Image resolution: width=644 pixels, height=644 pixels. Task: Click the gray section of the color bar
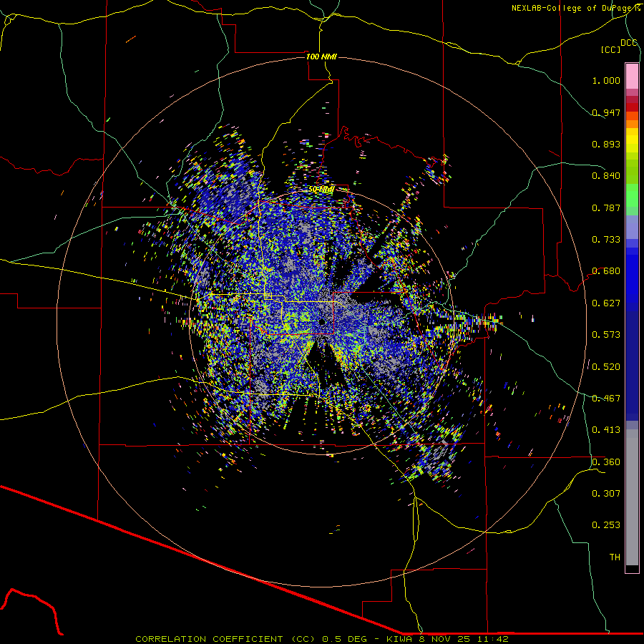point(632,497)
